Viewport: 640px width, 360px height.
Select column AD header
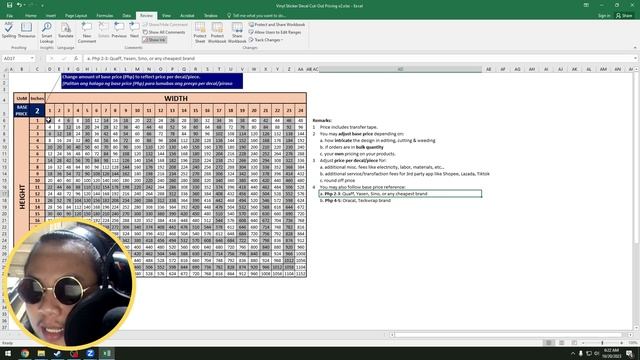(400, 69)
